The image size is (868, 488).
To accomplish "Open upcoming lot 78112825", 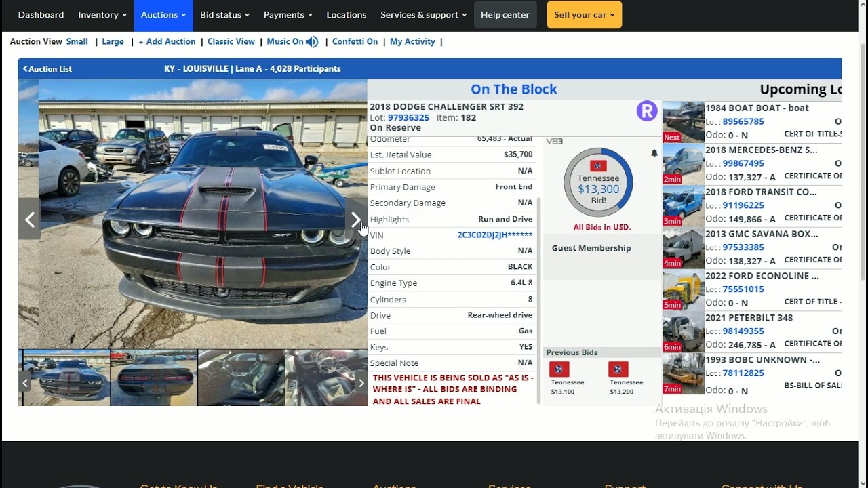I will pyautogui.click(x=743, y=373).
